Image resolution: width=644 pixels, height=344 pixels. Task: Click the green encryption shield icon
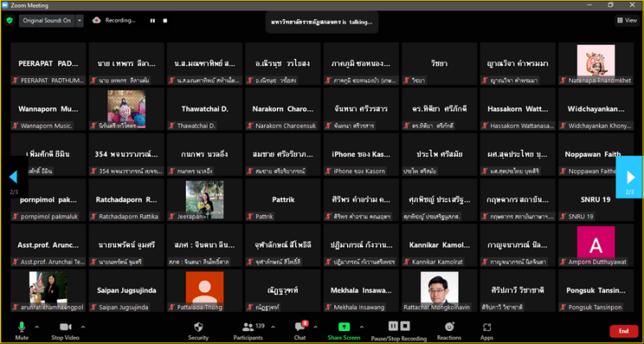click(10, 20)
